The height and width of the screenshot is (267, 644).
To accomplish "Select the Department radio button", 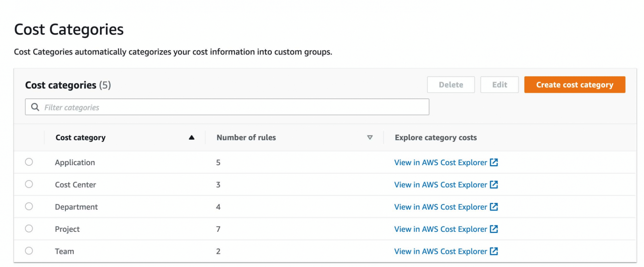I will pos(29,206).
